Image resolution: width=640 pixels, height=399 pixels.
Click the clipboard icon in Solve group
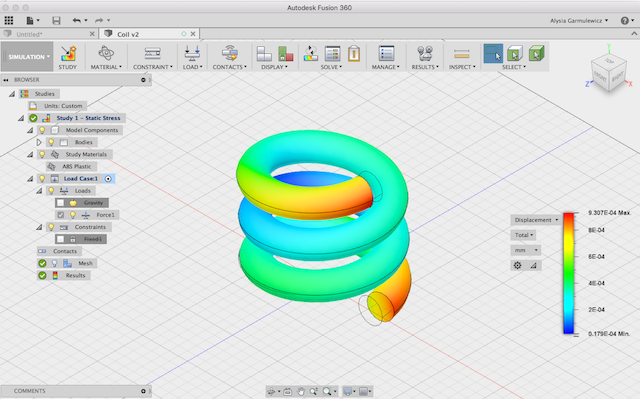(354, 53)
